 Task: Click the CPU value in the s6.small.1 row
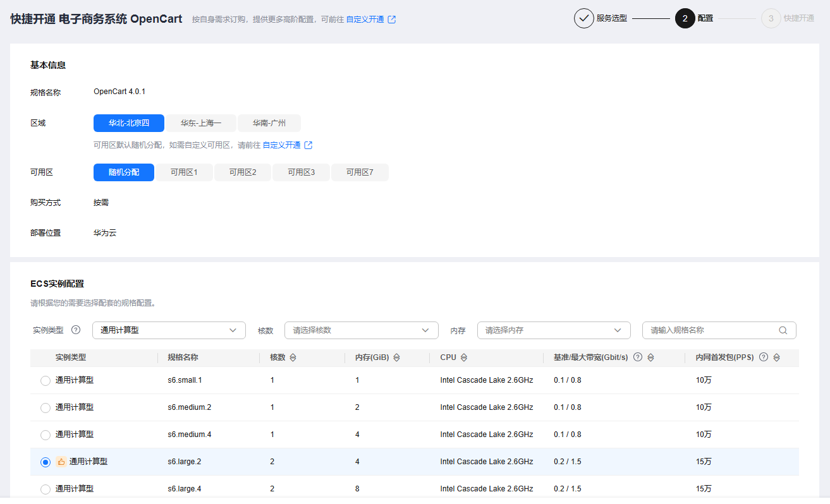[x=487, y=380]
